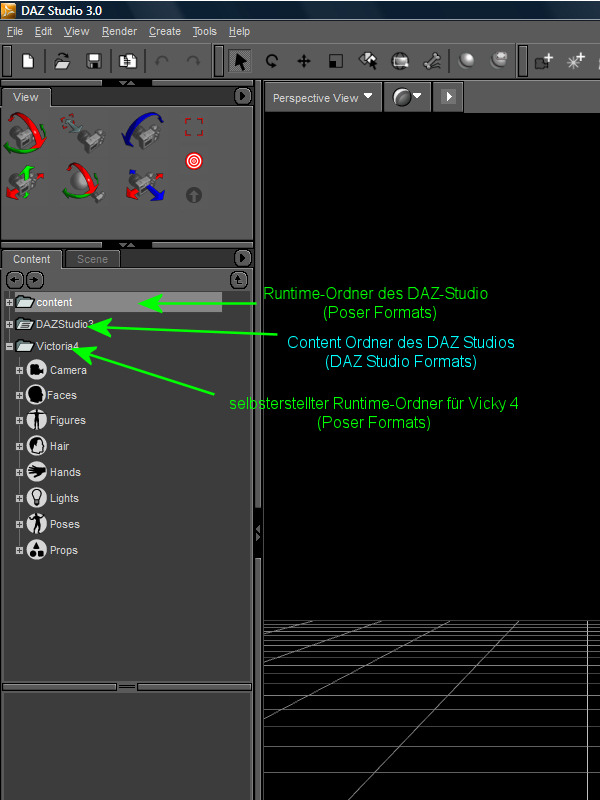Select the Translate (move) tool
The height and width of the screenshot is (800, 600).
(x=304, y=61)
